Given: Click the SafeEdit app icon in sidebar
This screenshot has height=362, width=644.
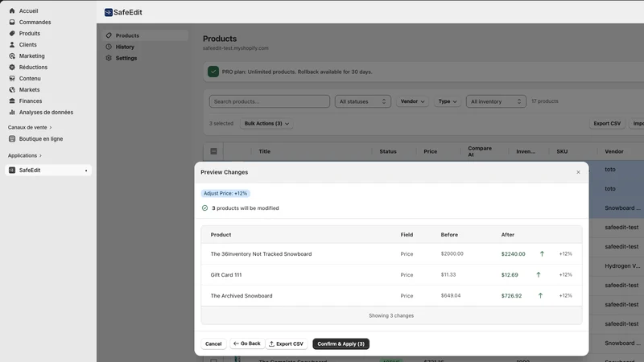Looking at the screenshot, I should tap(12, 170).
